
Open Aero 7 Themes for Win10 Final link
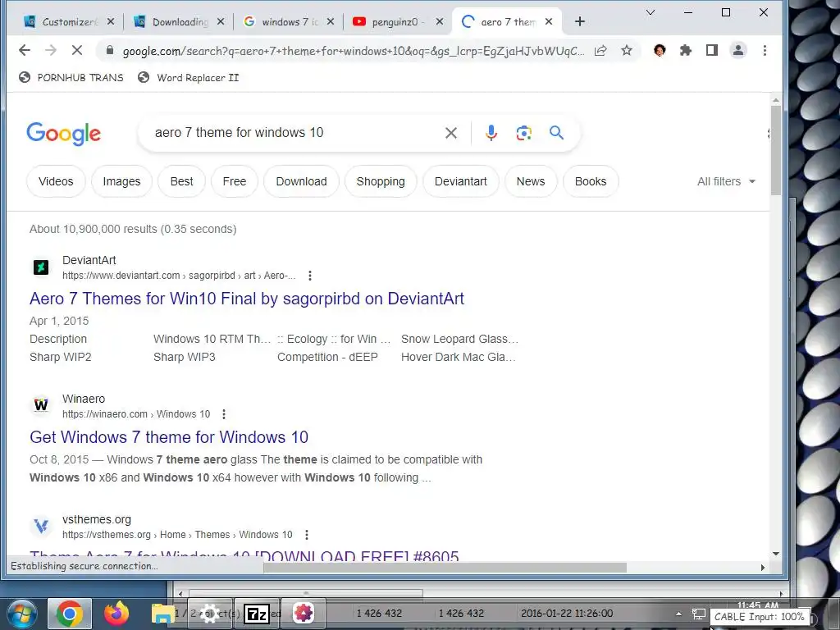pyautogui.click(x=246, y=299)
